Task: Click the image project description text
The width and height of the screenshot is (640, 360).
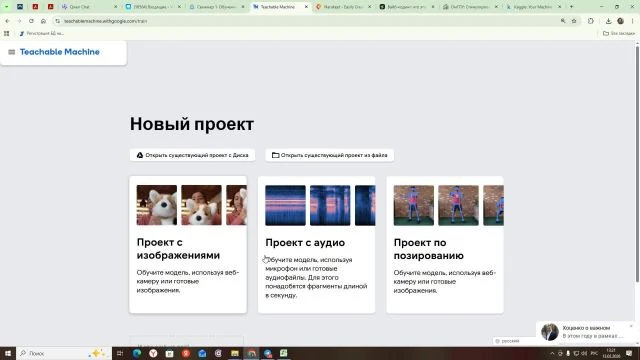Action: pos(188,281)
